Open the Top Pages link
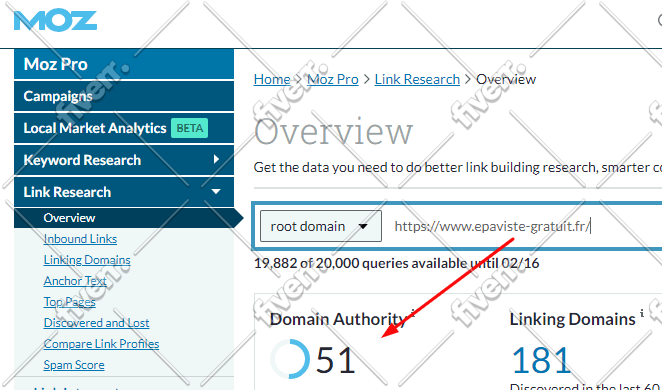This screenshot has width=662, height=390. [x=69, y=302]
